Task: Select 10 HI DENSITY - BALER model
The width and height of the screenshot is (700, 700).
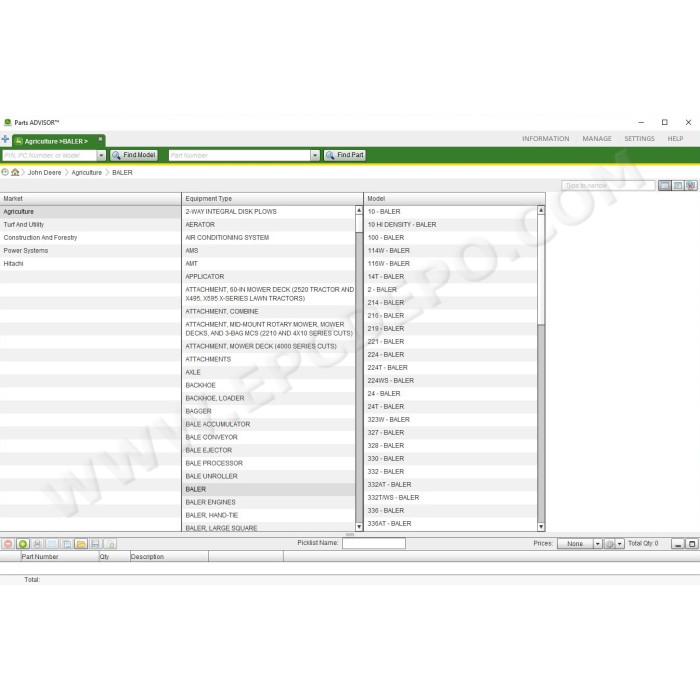Action: 451,225
